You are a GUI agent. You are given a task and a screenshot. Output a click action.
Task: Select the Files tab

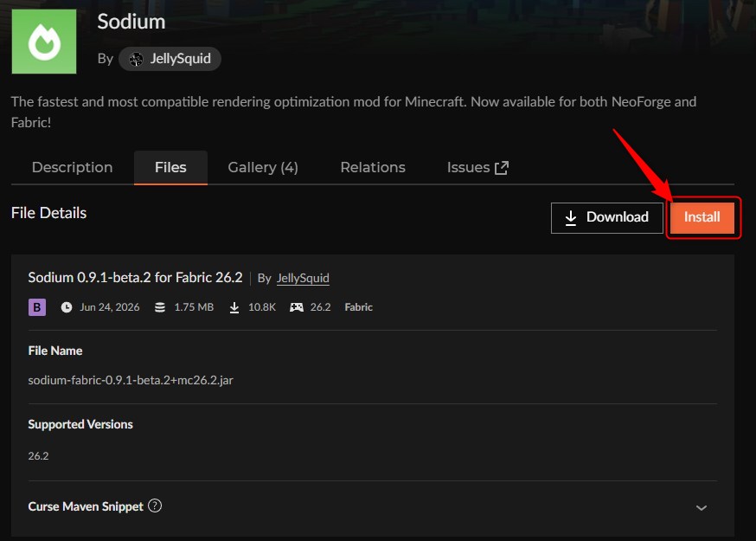coord(170,167)
